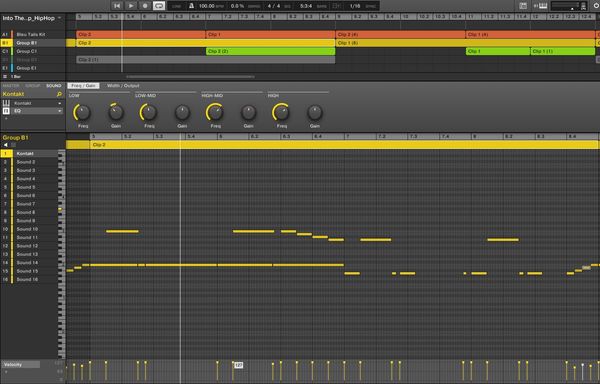Viewport: 600px width, 384px height.
Task: Toggle the loop button in the transport
Action: 159,6
